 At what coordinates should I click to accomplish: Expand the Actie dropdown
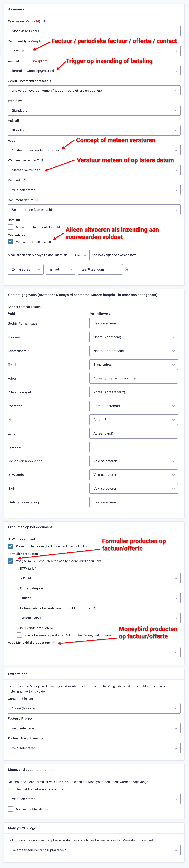[94, 150]
